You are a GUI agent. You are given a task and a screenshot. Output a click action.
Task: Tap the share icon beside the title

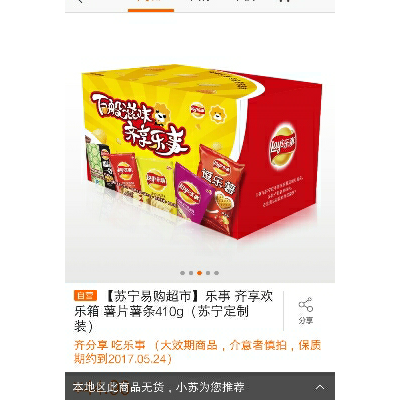[x=306, y=304]
